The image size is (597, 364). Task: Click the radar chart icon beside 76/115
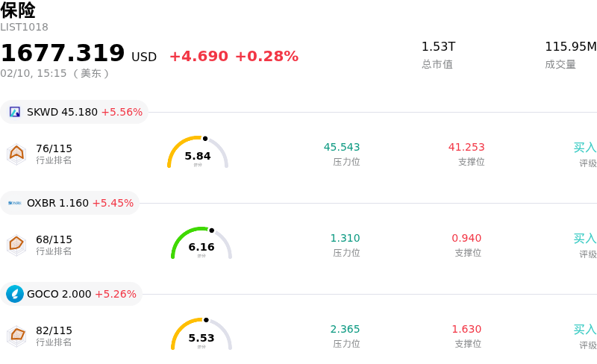pyautogui.click(x=16, y=154)
